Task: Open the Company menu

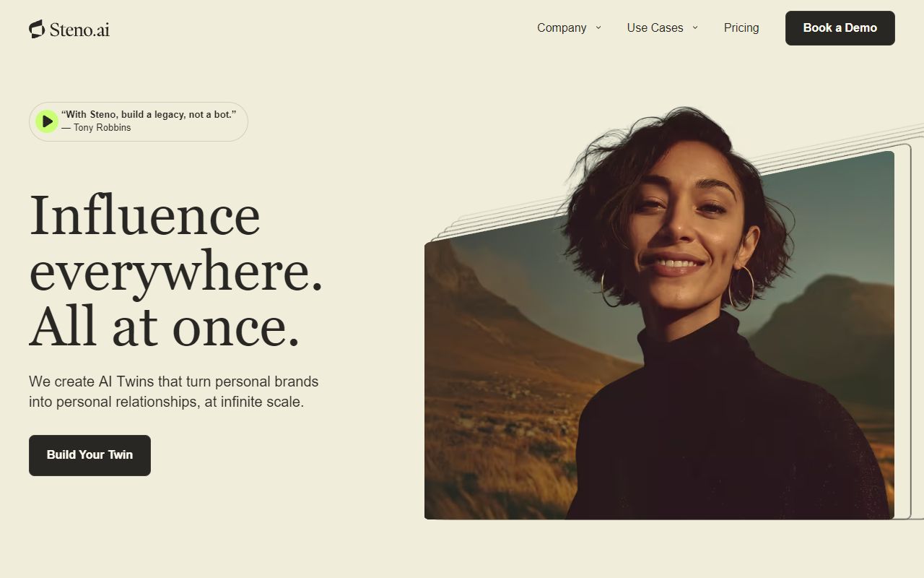Action: coord(562,27)
